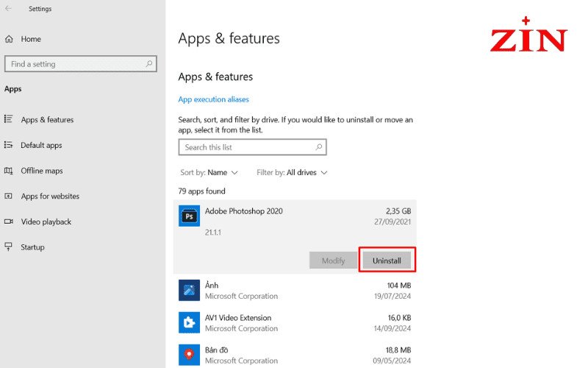
Task: Click the Apps for websites icon
Action: tap(8, 196)
